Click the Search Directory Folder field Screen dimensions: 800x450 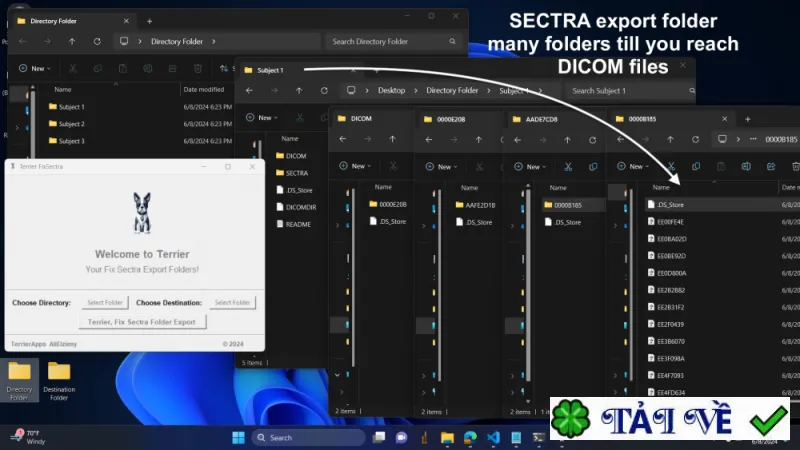(393, 41)
